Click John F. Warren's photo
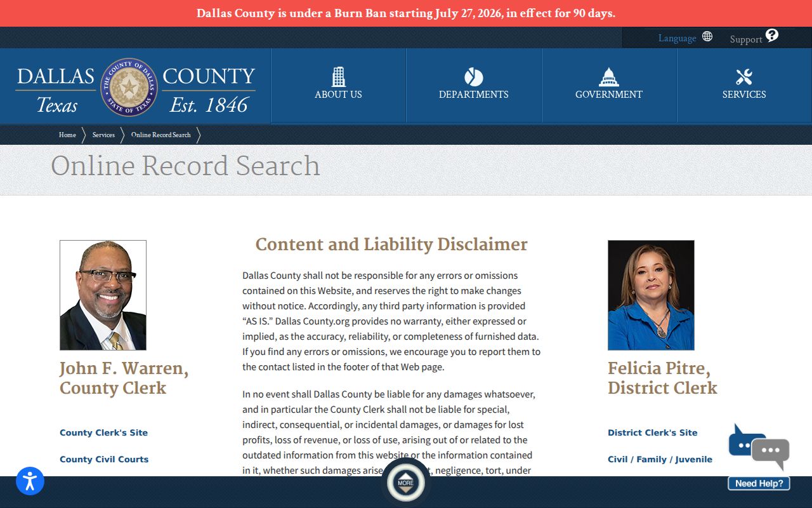The height and width of the screenshot is (508, 812). [103, 295]
